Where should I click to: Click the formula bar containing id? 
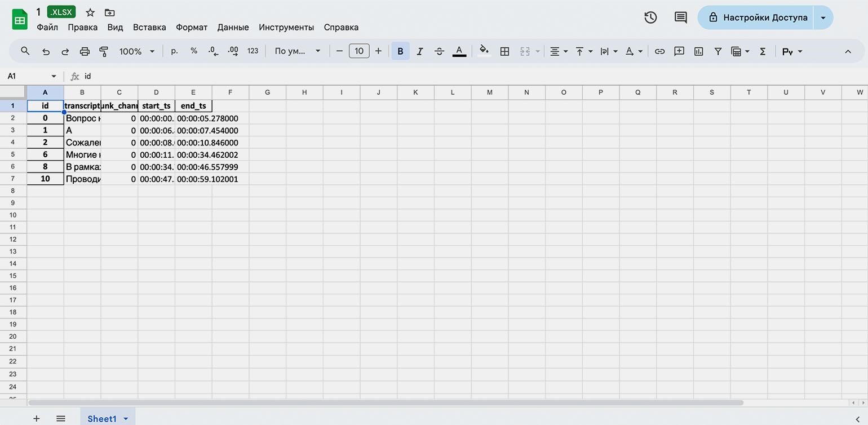(x=473, y=76)
